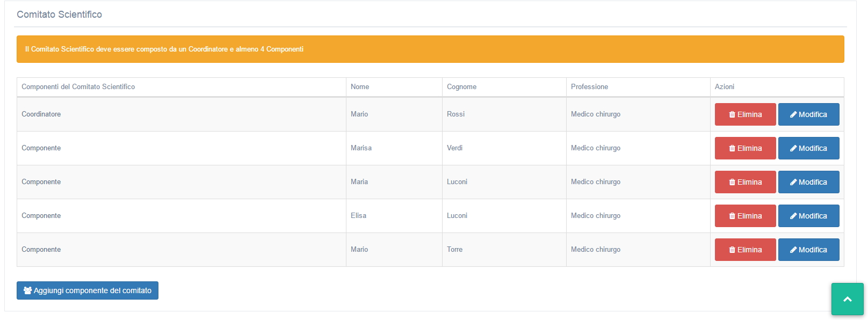868x320 pixels.
Task: Edit the Coordinatore Mario Rossi entry
Action: [808, 114]
